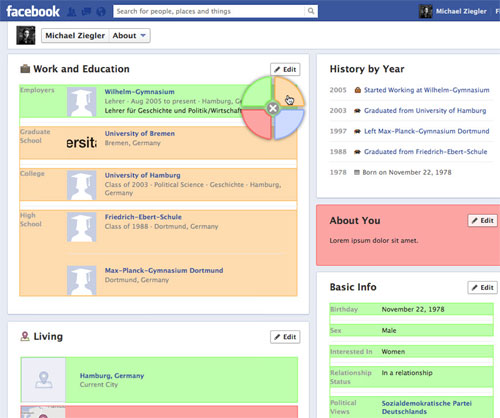Open Friedrich-Ebert-Schule link
500x418 pixels.
tap(143, 217)
